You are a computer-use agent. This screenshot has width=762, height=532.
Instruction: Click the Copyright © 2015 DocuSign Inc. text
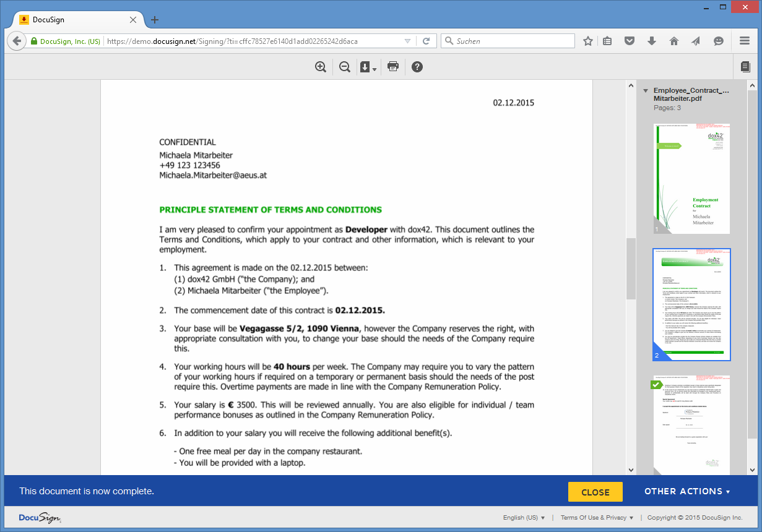pyautogui.click(x=695, y=518)
